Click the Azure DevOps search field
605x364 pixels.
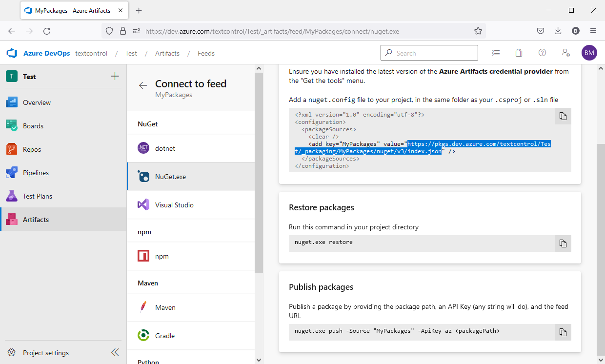[429, 52]
